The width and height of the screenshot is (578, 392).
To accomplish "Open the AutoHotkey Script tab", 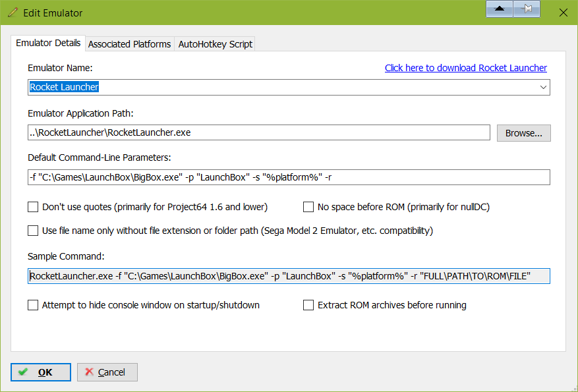I will (x=216, y=44).
